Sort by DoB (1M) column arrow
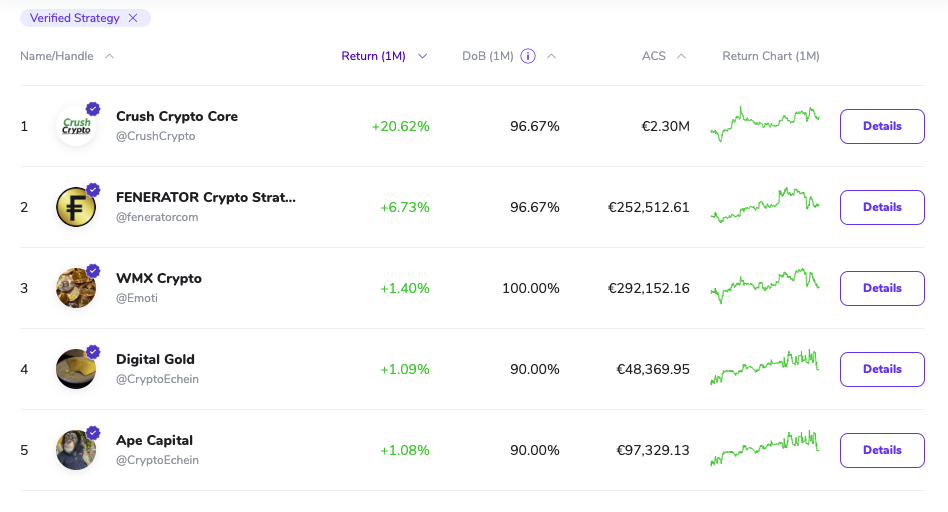The image size is (948, 512). coord(551,56)
